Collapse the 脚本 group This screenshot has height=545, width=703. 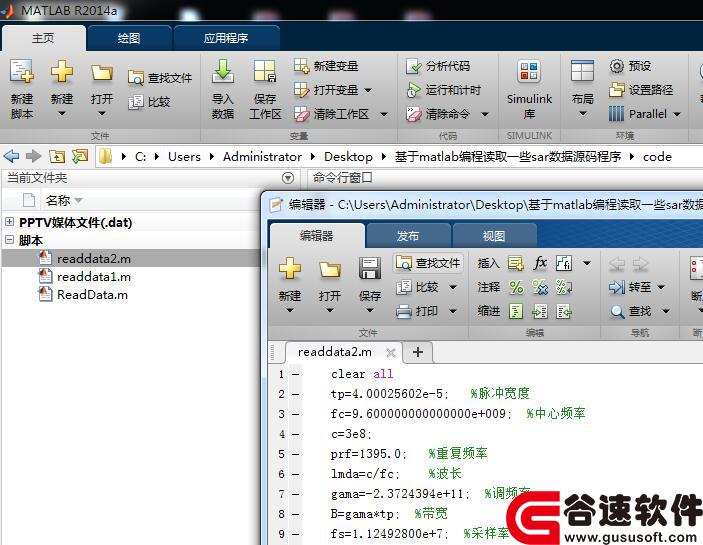(9, 239)
